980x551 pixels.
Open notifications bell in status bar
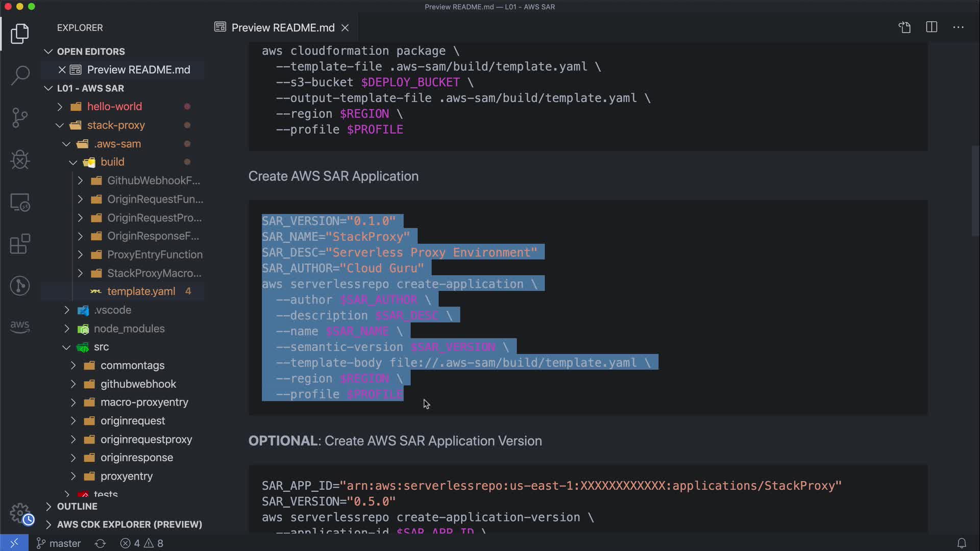pos(962,543)
